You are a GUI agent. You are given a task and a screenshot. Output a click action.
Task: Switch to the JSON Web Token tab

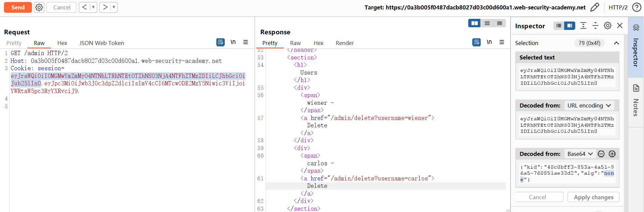point(102,43)
